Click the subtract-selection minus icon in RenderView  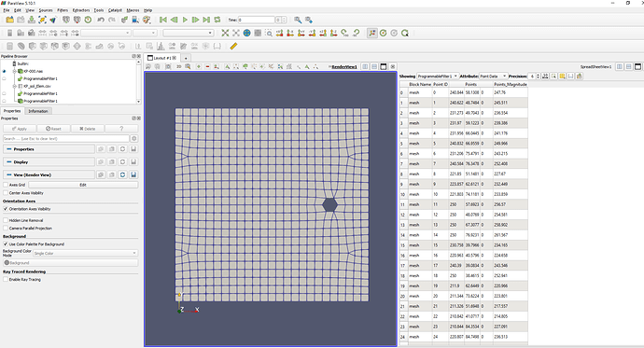point(207,66)
